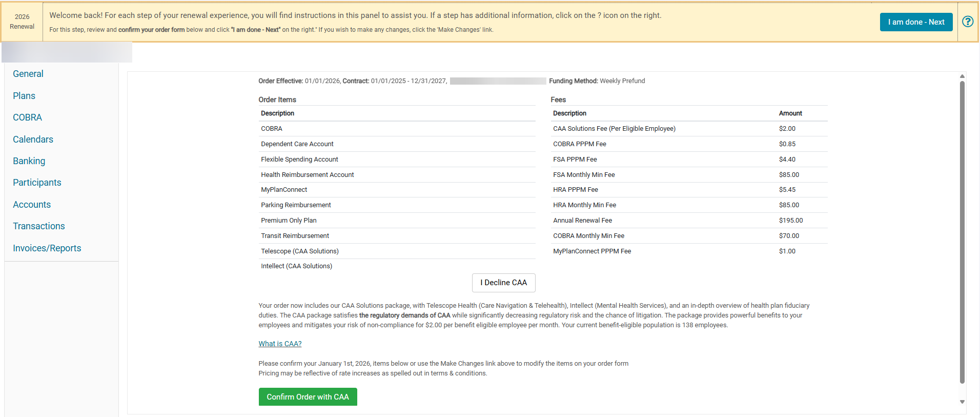Open General in the left sidebar
Viewport: 980px width, 417px height.
tap(28, 74)
